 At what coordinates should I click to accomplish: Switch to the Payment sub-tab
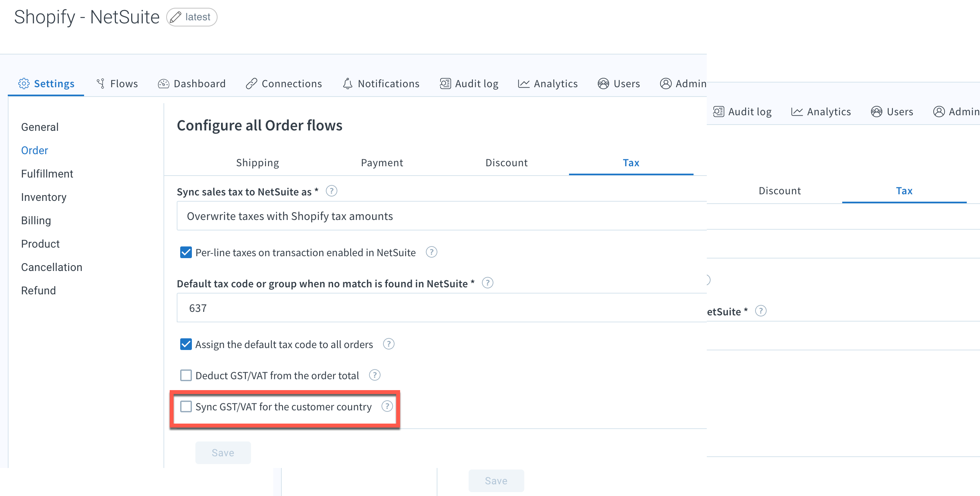click(x=382, y=163)
